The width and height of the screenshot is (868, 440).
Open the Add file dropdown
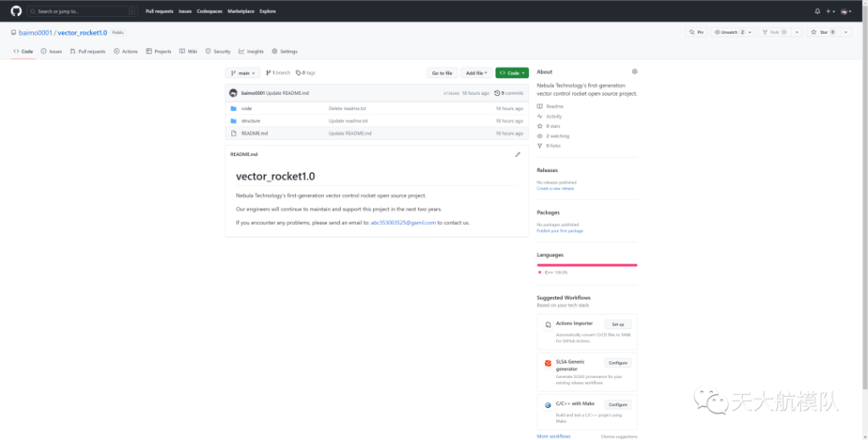point(476,73)
